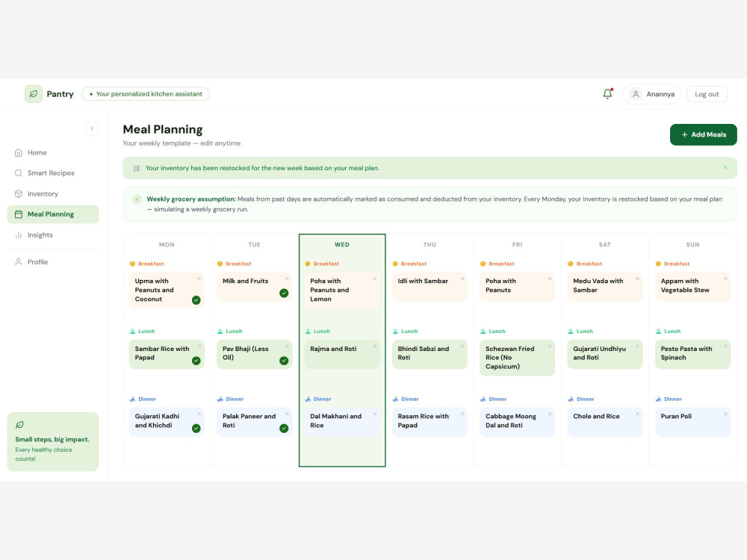
Task: Remove Puran Poli from Sunday dinner
Action: pyautogui.click(x=725, y=414)
